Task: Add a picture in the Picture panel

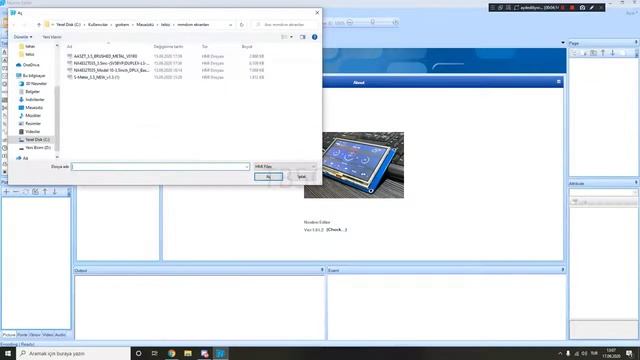Action: (x=6, y=191)
